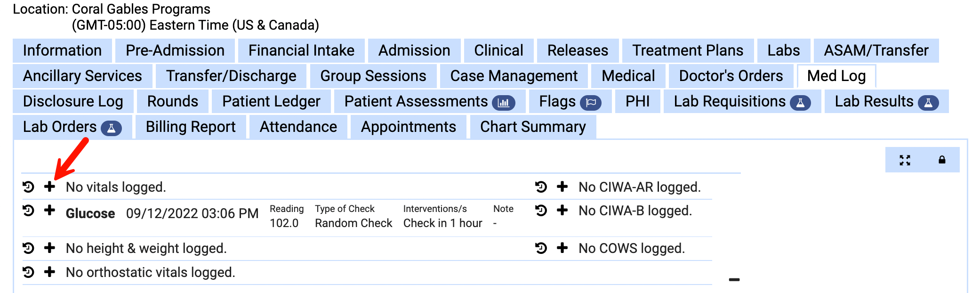This screenshot has height=293, width=980.
Task: View COWS history via clock icon
Action: 541,248
